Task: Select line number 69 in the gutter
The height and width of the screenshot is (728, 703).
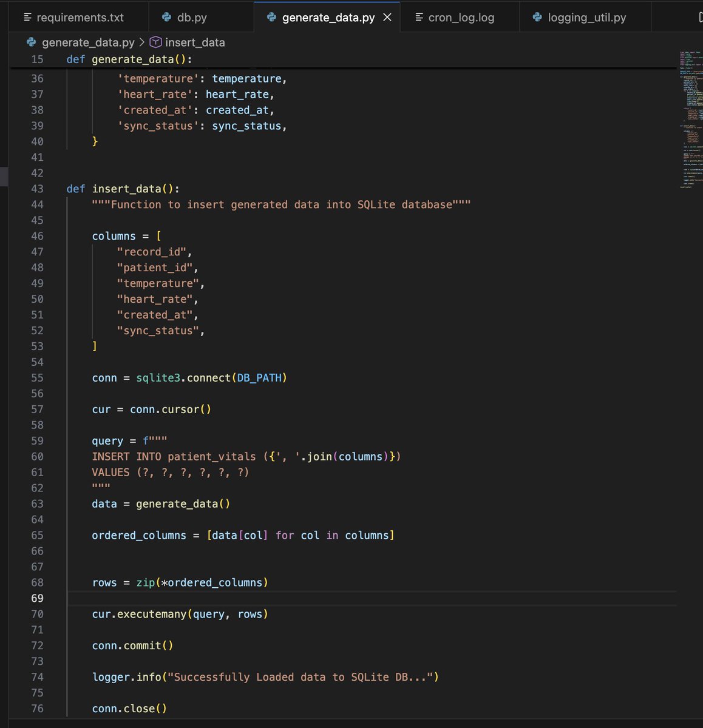Action: click(37, 598)
